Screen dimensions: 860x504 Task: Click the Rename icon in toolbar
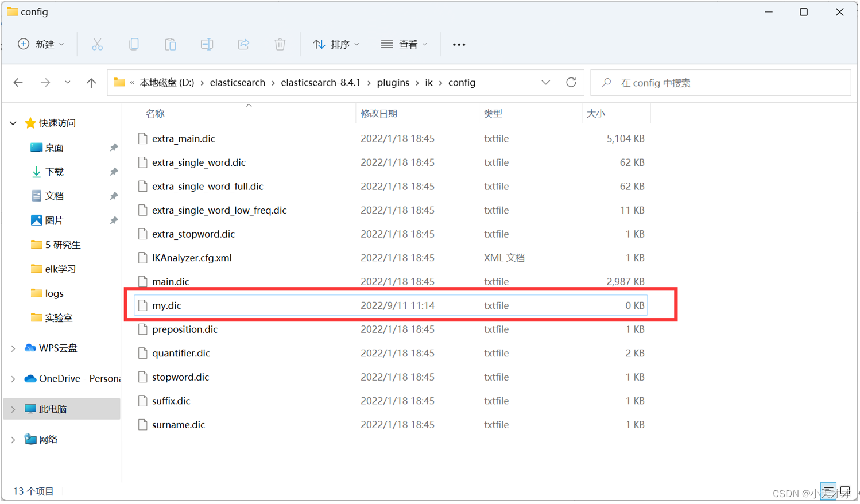point(207,44)
